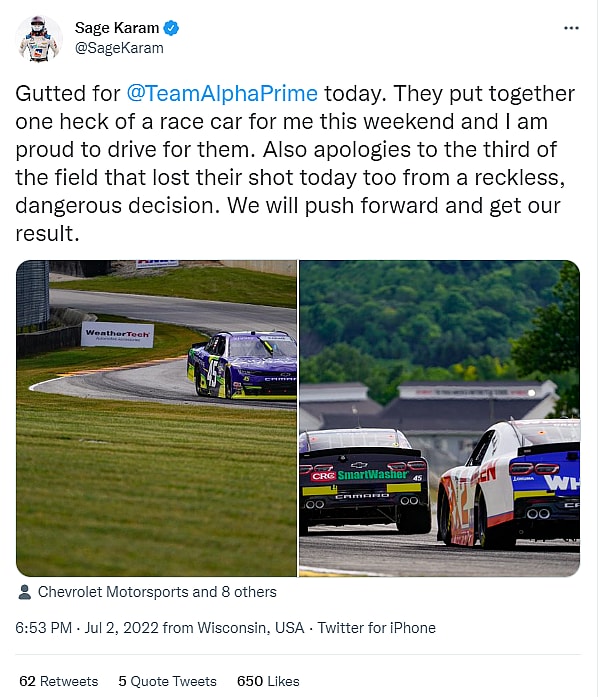View the 650 Likes list
Screen dimensions: 604x697
(x=268, y=681)
